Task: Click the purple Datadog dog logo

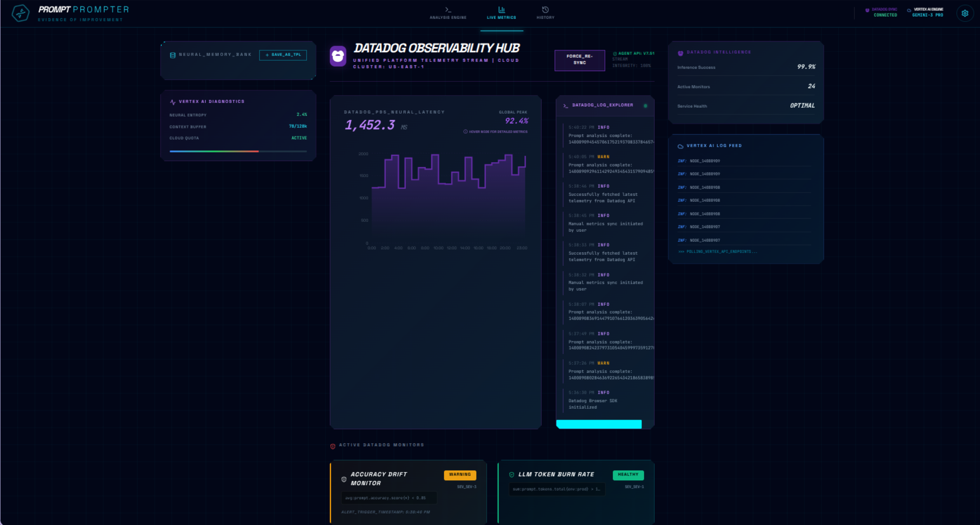Action: pos(338,56)
